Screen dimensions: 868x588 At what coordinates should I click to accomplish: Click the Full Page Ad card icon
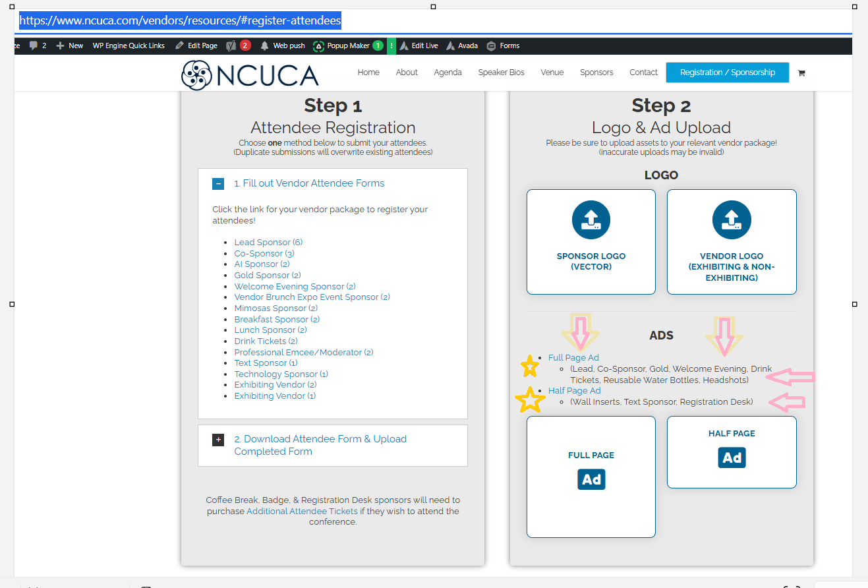(x=591, y=479)
